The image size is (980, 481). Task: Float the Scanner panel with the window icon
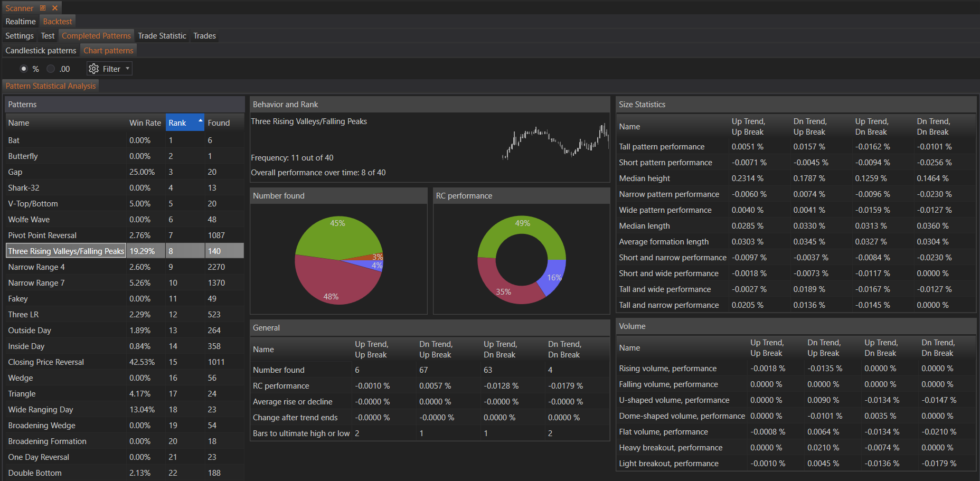tap(43, 8)
